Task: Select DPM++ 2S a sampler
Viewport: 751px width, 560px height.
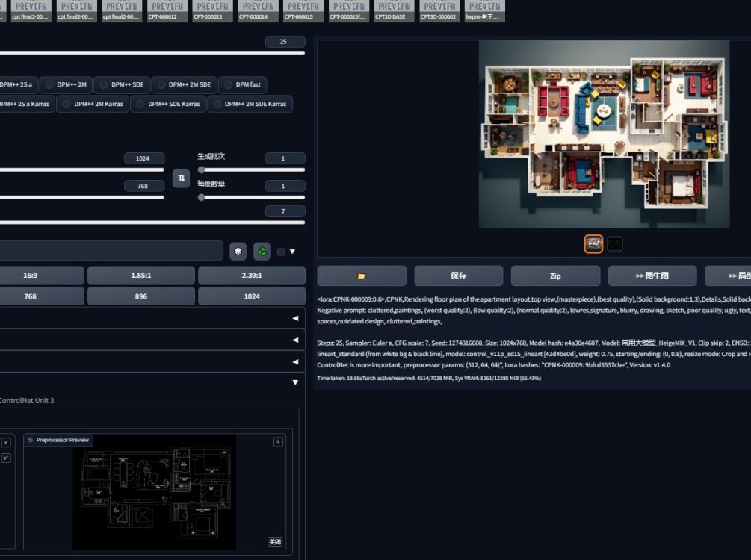Action: (18, 84)
